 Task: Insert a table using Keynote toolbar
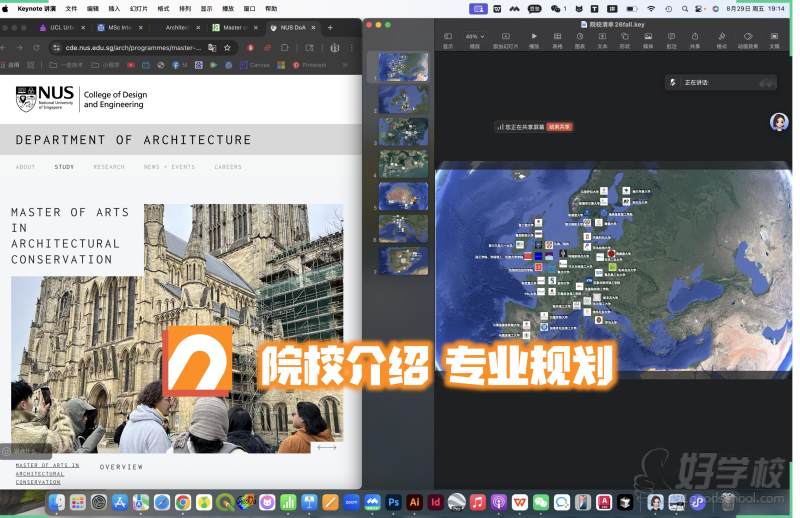point(557,37)
